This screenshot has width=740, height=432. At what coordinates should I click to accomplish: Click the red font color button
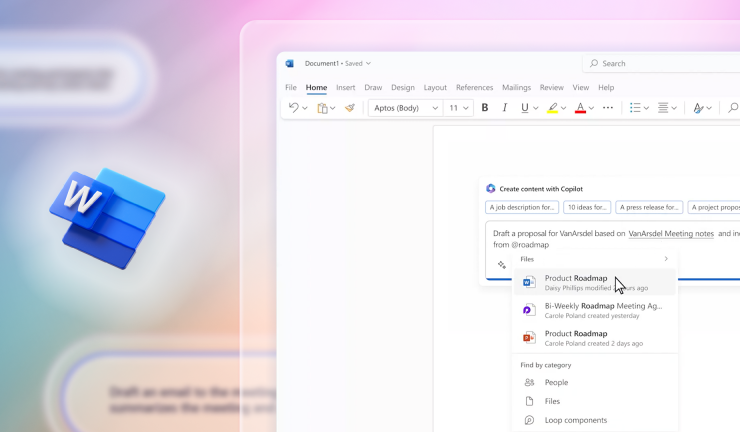click(x=580, y=108)
